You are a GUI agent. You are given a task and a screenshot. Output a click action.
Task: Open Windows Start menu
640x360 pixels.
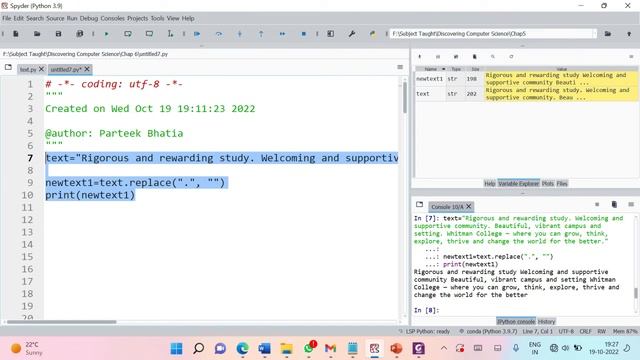click(x=176, y=349)
